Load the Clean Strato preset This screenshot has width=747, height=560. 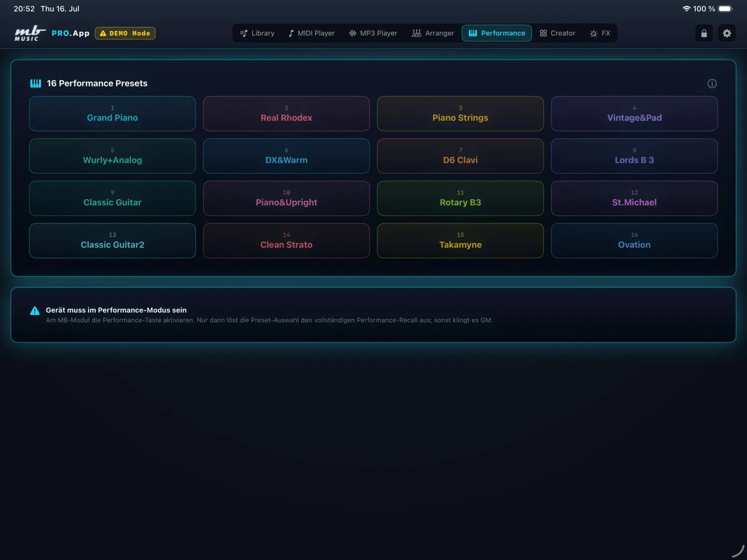coord(286,241)
